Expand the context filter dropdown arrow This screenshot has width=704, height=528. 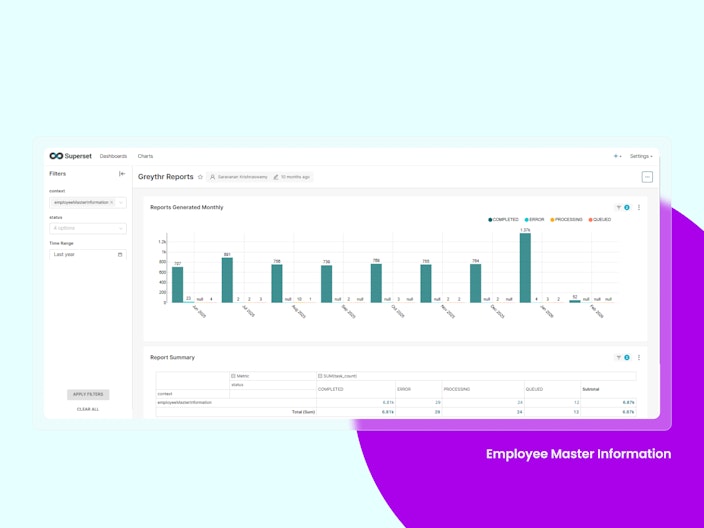pyautogui.click(x=120, y=202)
